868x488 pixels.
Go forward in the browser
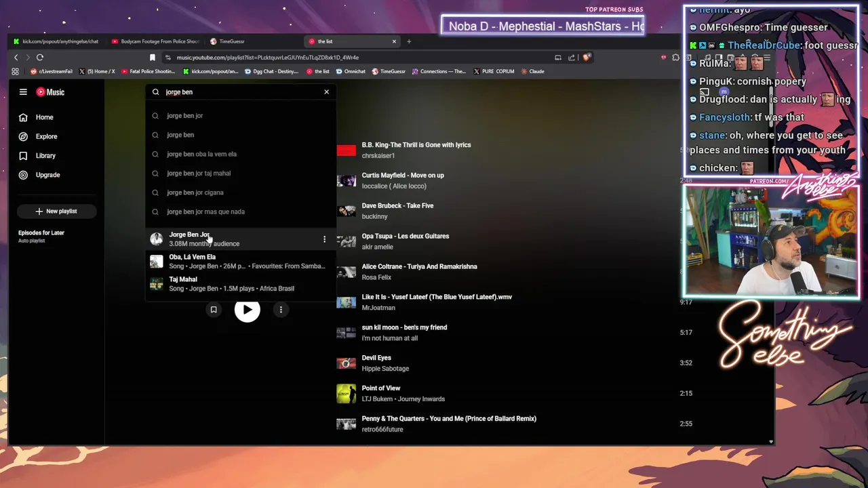[x=28, y=58]
